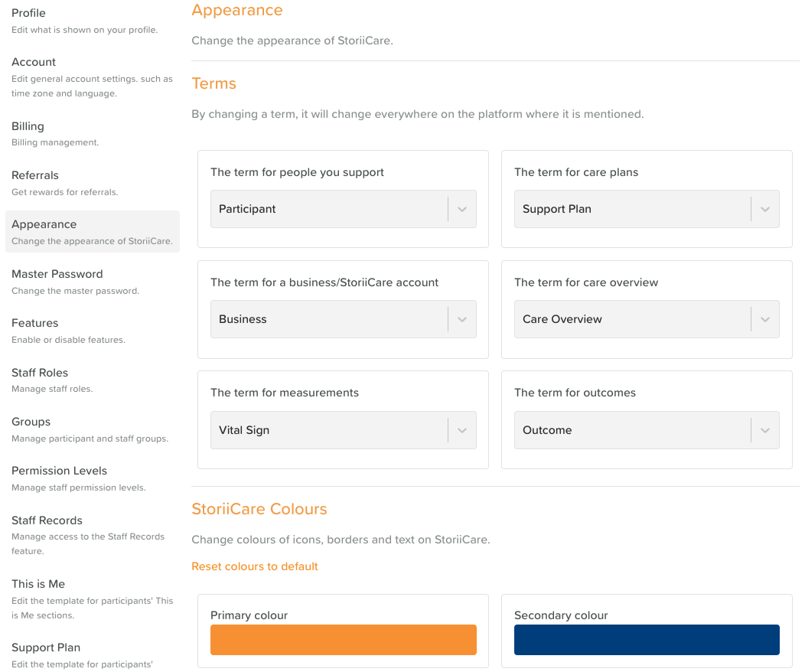This screenshot has width=805, height=672.
Task: Open the Participant term dropdown
Action: (x=343, y=209)
